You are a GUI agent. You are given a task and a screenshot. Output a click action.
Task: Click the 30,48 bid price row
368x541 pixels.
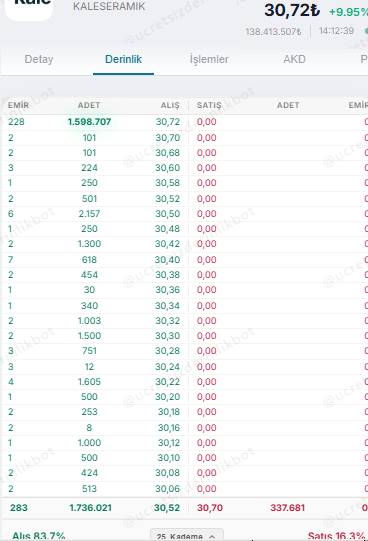click(168, 228)
